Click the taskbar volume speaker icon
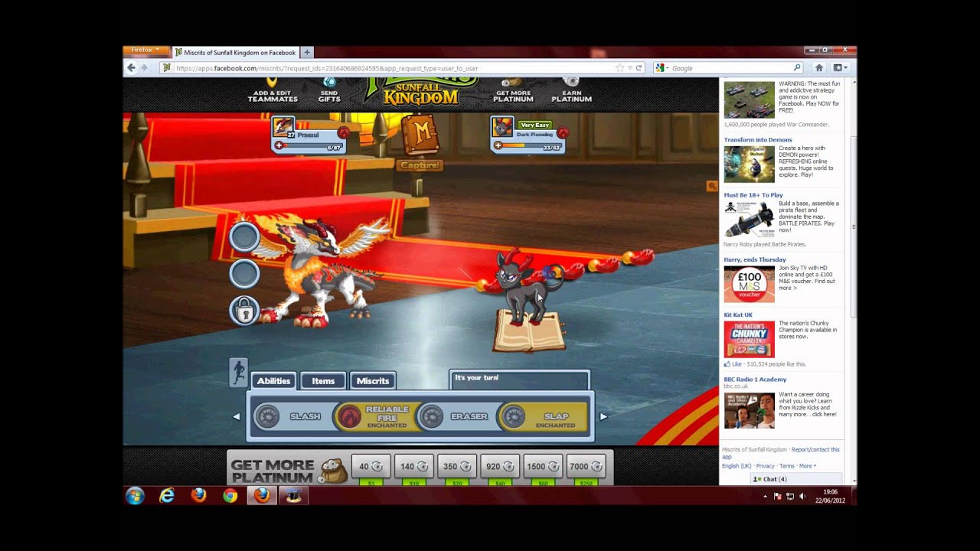This screenshot has height=551, width=980. pos(802,496)
